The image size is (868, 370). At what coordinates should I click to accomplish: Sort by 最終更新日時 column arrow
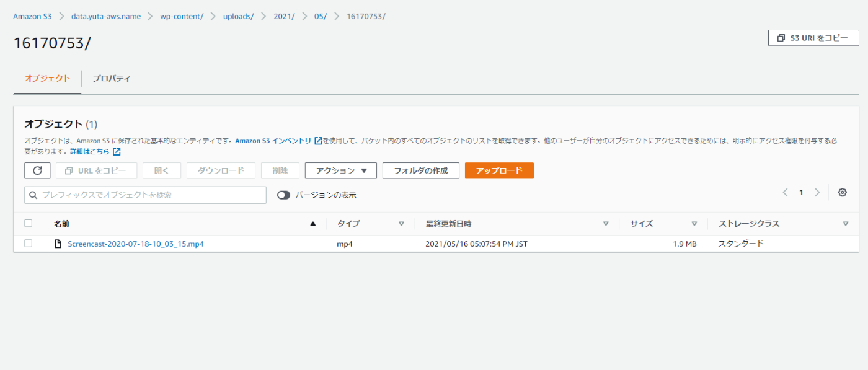[606, 224]
